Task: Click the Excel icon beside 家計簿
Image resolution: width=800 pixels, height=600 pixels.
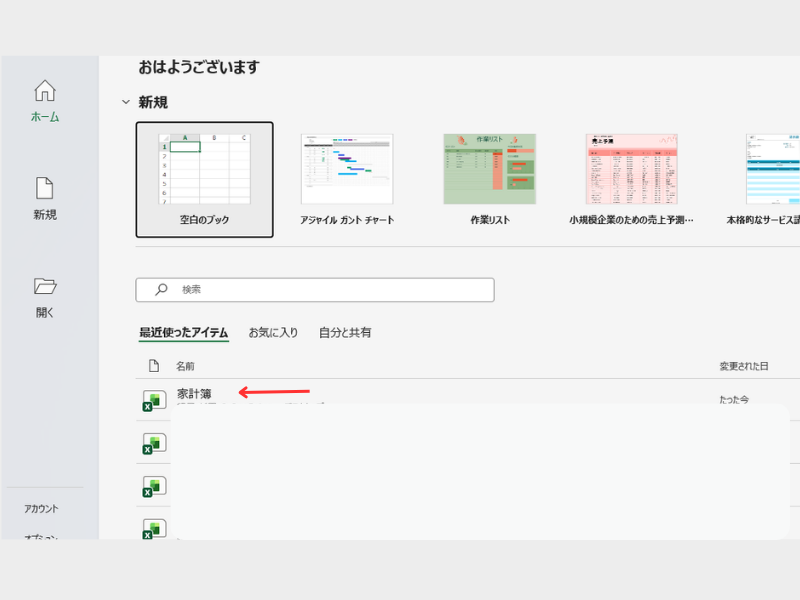Action: click(153, 400)
